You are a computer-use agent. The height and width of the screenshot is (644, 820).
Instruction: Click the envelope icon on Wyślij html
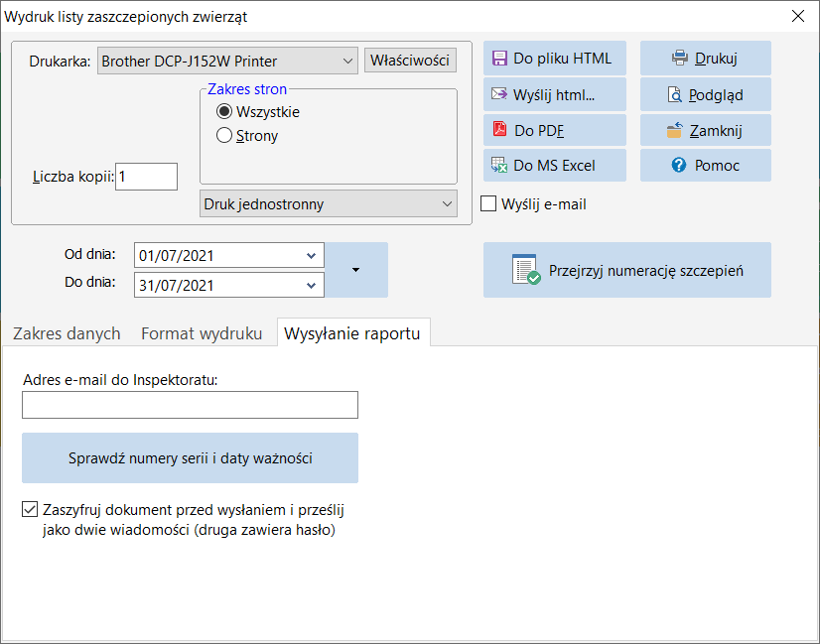click(499, 94)
